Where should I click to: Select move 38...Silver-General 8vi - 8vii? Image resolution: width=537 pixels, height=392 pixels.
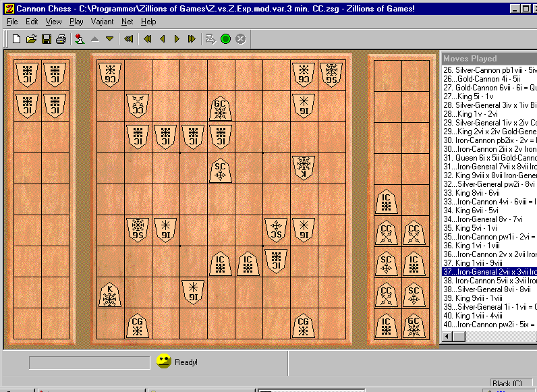(x=487, y=289)
